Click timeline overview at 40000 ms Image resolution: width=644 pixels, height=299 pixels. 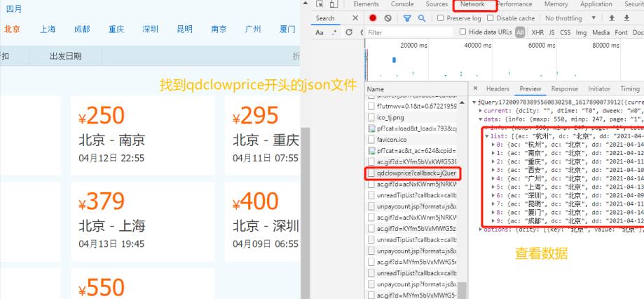[x=478, y=46]
